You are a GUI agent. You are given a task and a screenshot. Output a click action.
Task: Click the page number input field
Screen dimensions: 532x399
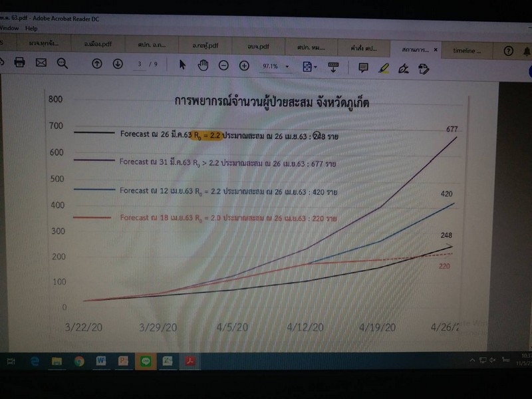pos(140,65)
